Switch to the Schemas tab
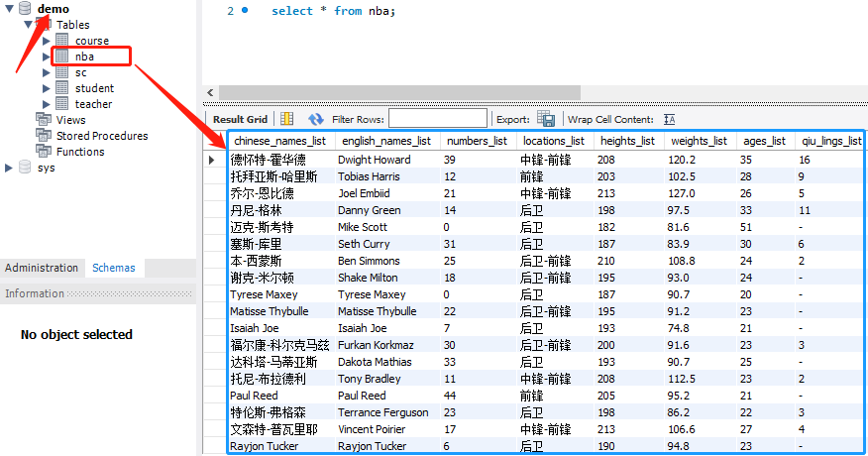The image size is (868, 456). (x=114, y=268)
